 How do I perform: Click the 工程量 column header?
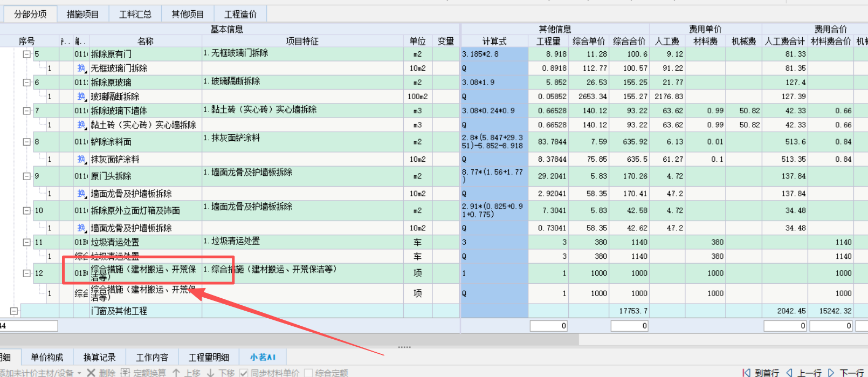[548, 41]
